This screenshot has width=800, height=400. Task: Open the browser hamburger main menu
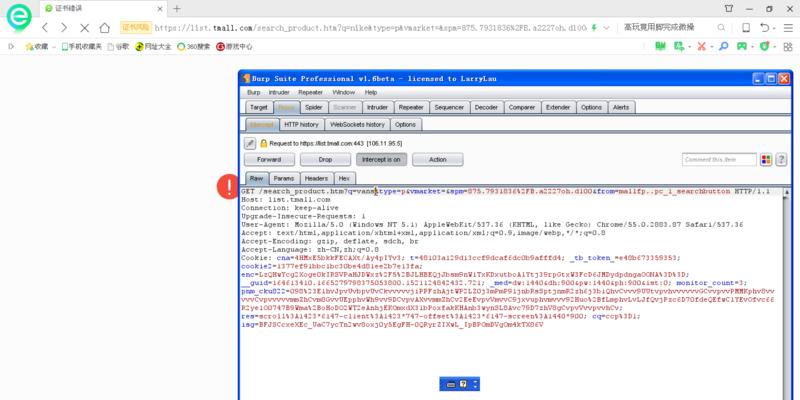point(788,28)
